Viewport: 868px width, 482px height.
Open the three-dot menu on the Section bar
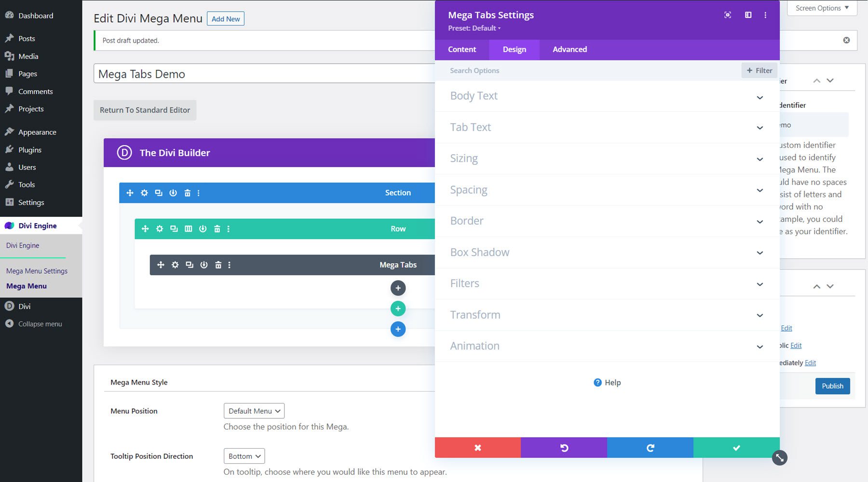198,192
